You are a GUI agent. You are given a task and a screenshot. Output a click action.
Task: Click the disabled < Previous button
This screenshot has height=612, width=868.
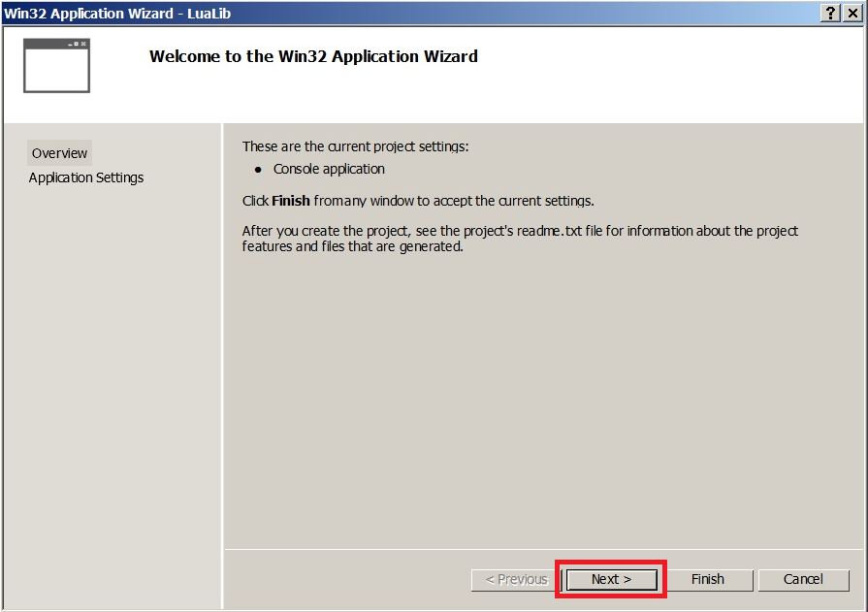pyautogui.click(x=517, y=579)
